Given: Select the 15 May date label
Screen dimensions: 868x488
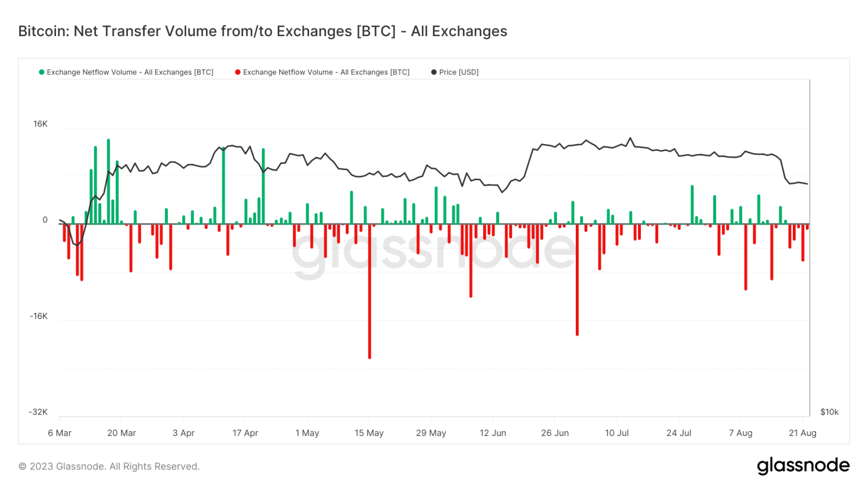Looking at the screenshot, I should click(x=369, y=433).
